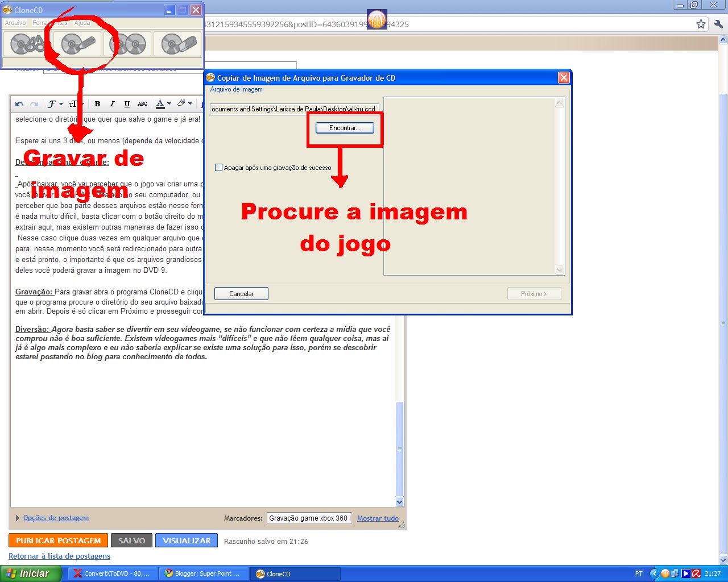Click the redo icon in Blogger editor
728x582 pixels.
click(x=34, y=104)
